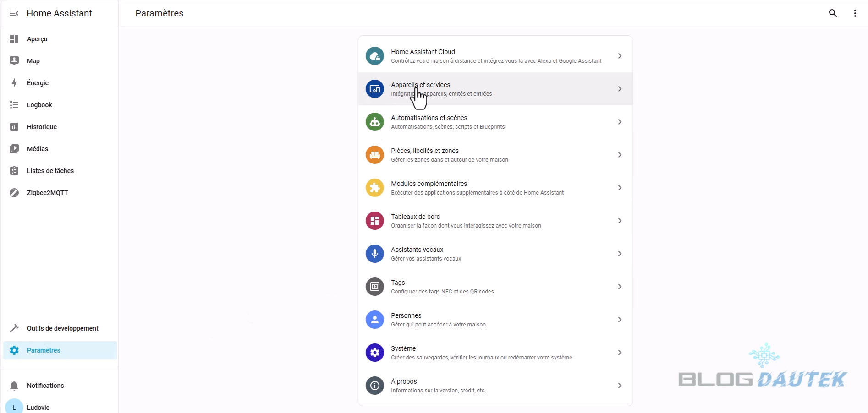This screenshot has width=868, height=413.
Task: Expand Tableaux de bord via its chevron
Action: pyautogui.click(x=619, y=221)
